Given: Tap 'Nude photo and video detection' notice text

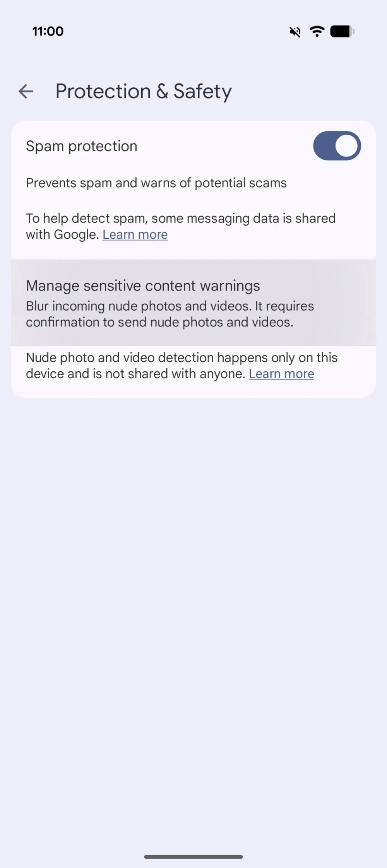Looking at the screenshot, I should click(182, 366).
